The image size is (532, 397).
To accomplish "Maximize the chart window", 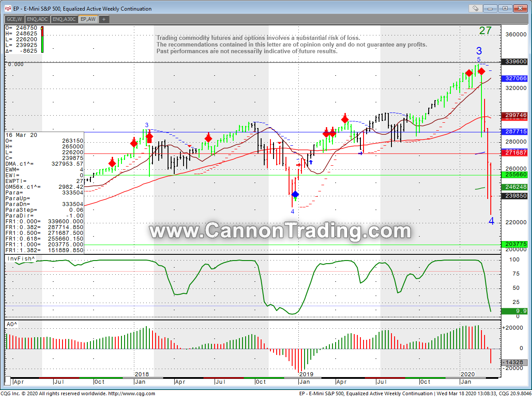I will [x=505, y=8].
